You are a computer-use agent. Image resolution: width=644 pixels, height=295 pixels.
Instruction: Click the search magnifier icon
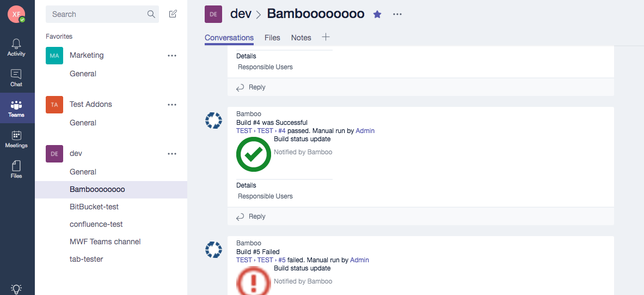(151, 14)
